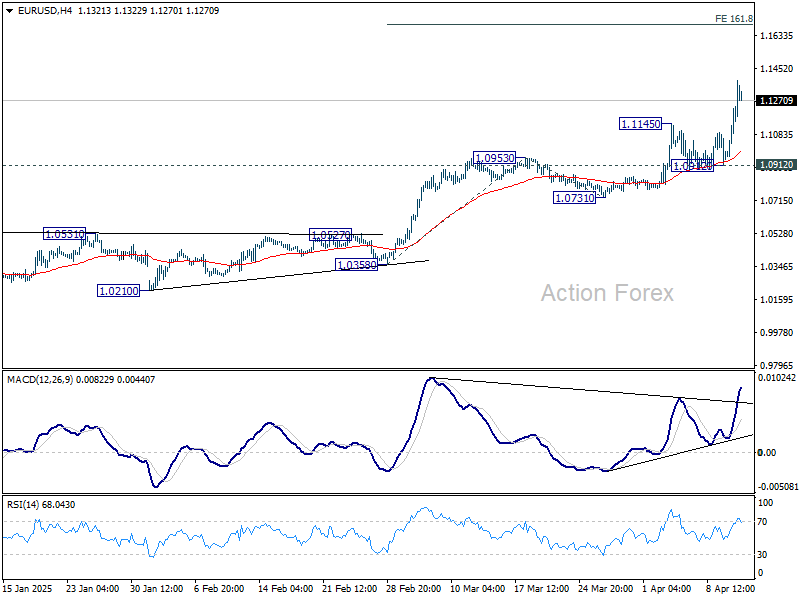800x600 pixels.
Task: Click the 1.0953 price level label
Action: (493, 157)
